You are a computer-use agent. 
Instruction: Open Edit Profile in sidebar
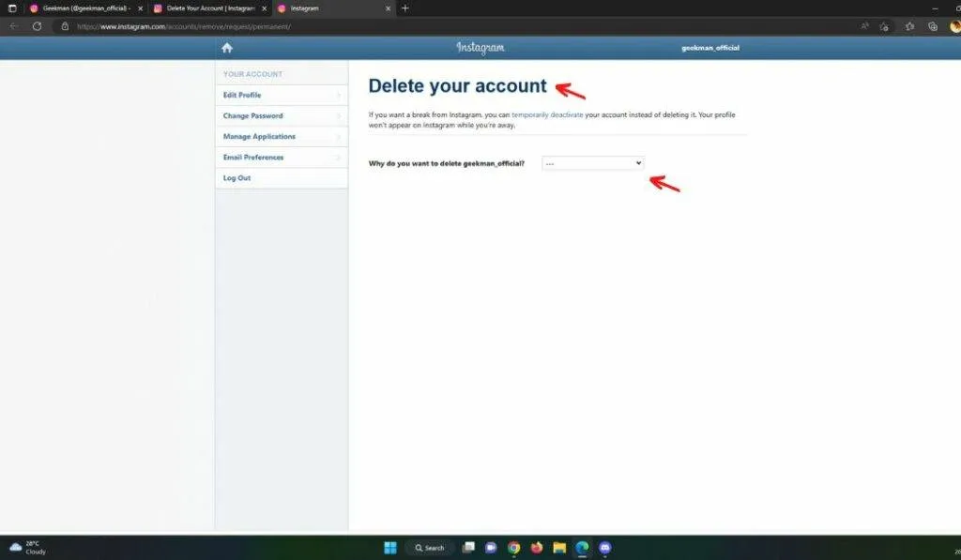[282, 95]
